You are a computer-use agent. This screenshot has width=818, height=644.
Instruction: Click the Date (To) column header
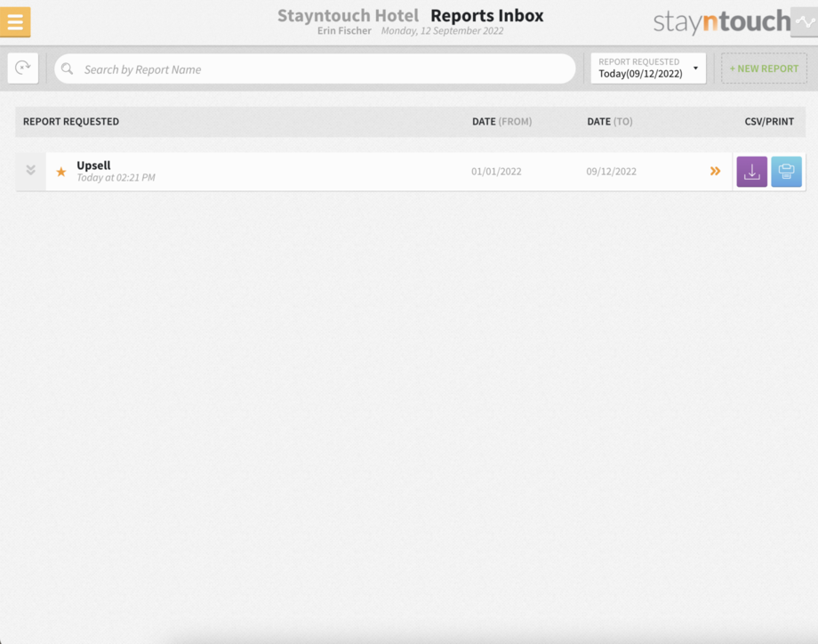pos(609,122)
